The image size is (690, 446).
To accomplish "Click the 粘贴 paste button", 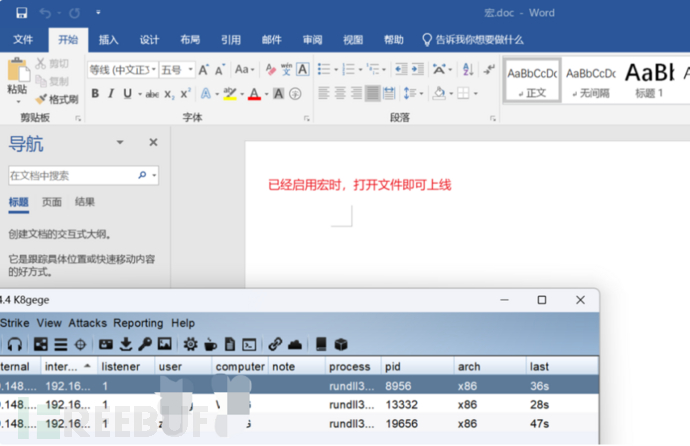I will [x=18, y=79].
